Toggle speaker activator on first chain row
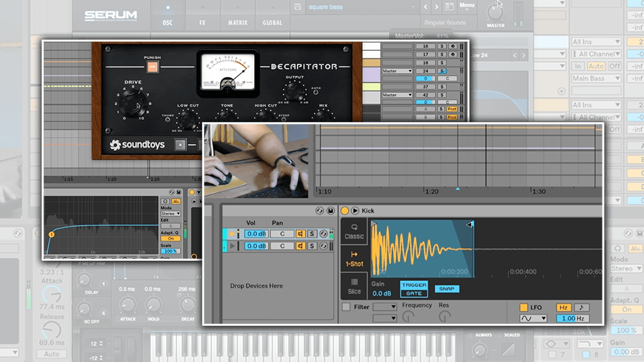The width and height of the screenshot is (644, 362). click(301, 233)
